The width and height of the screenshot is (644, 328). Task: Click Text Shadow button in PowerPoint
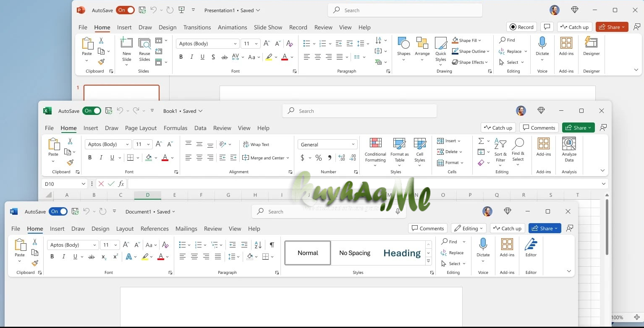213,57
